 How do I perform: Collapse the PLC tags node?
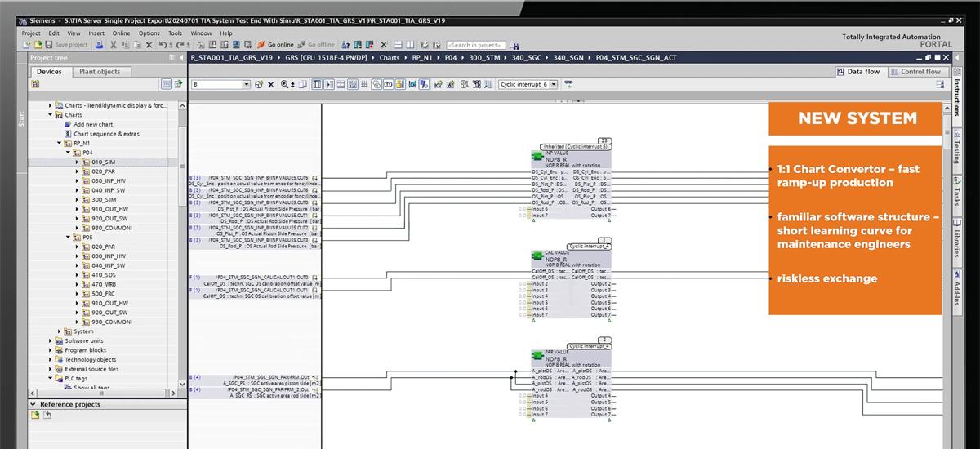50,378
